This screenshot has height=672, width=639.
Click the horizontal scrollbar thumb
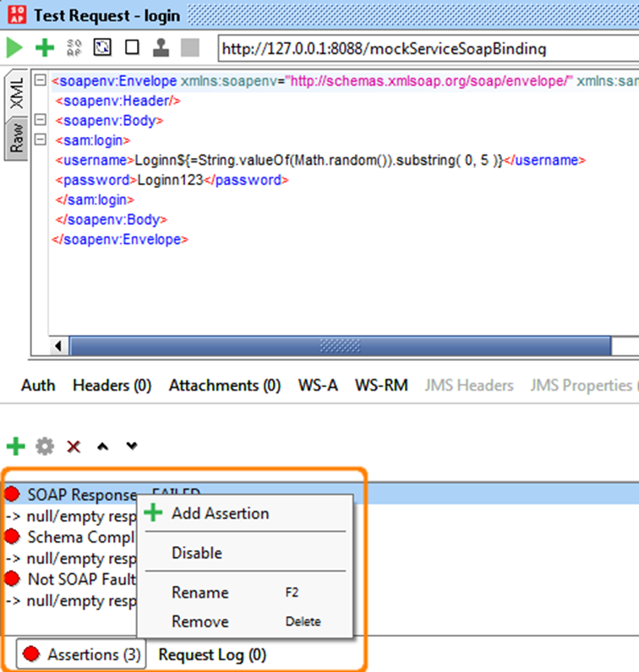pos(341,346)
